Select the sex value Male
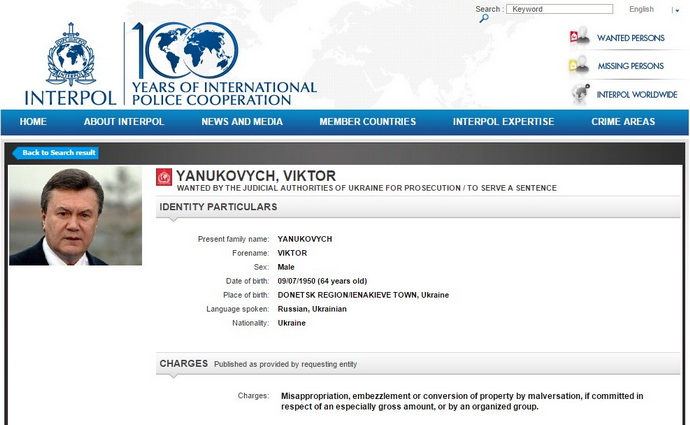Image resolution: width=690 pixels, height=425 pixels. (286, 267)
